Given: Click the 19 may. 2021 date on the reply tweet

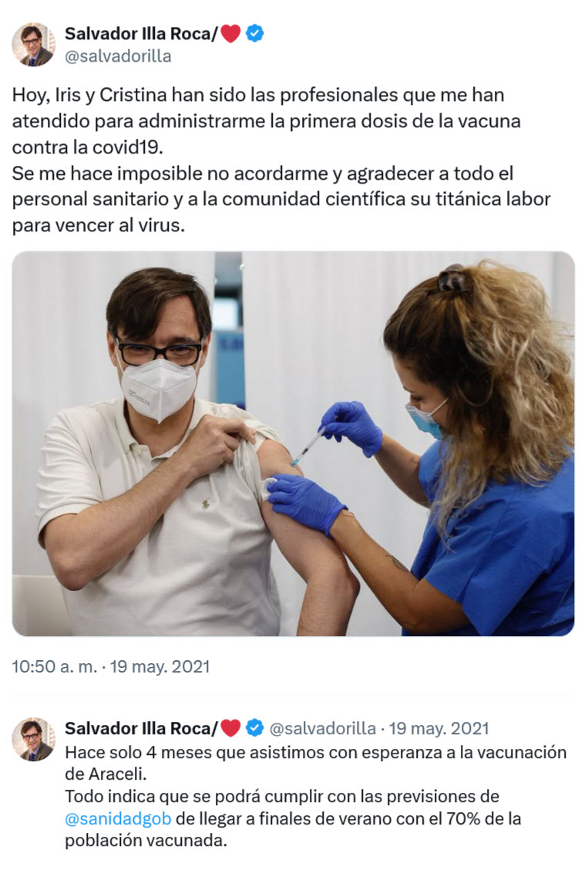Looking at the screenshot, I should (x=439, y=729).
